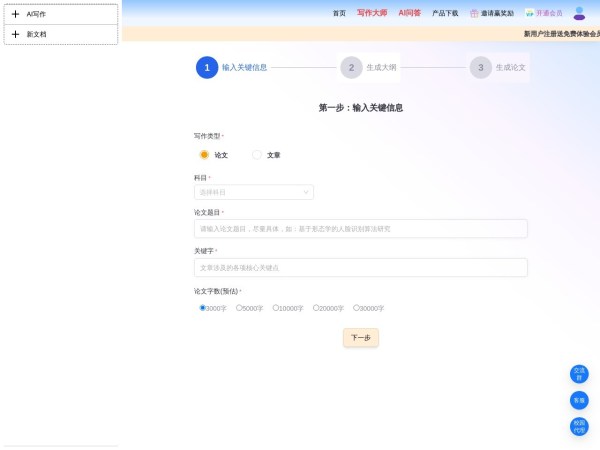Click the 校园代理 floating button
Screen dimensions: 600x450
pyautogui.click(x=579, y=426)
